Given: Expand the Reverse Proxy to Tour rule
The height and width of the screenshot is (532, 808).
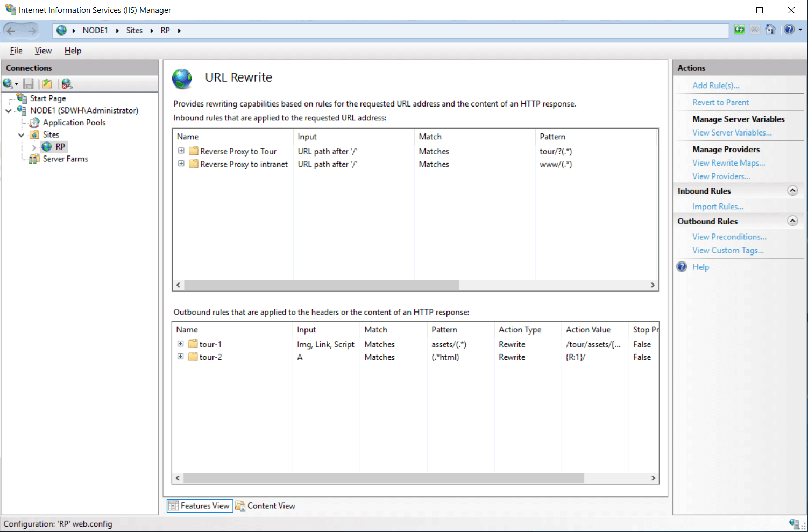Looking at the screenshot, I should (x=181, y=151).
